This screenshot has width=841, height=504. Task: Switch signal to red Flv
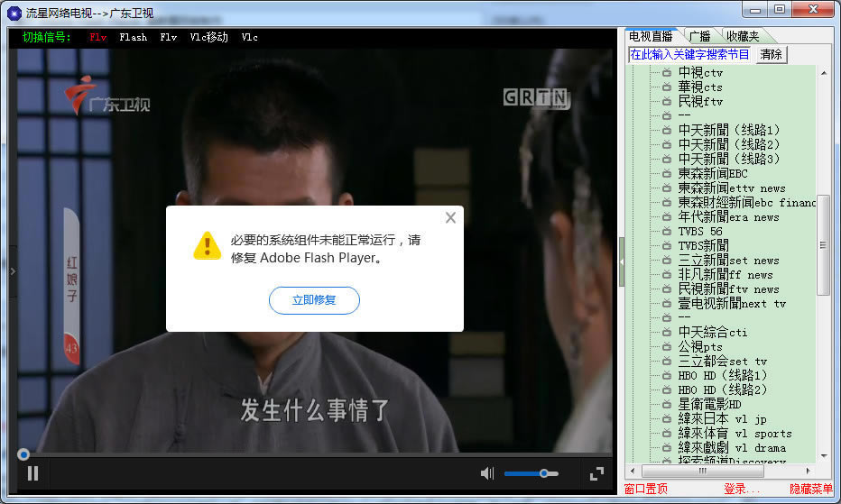pyautogui.click(x=97, y=37)
